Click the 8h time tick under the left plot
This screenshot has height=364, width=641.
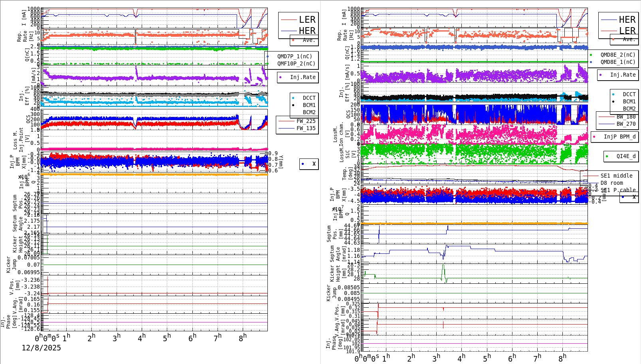(243, 337)
